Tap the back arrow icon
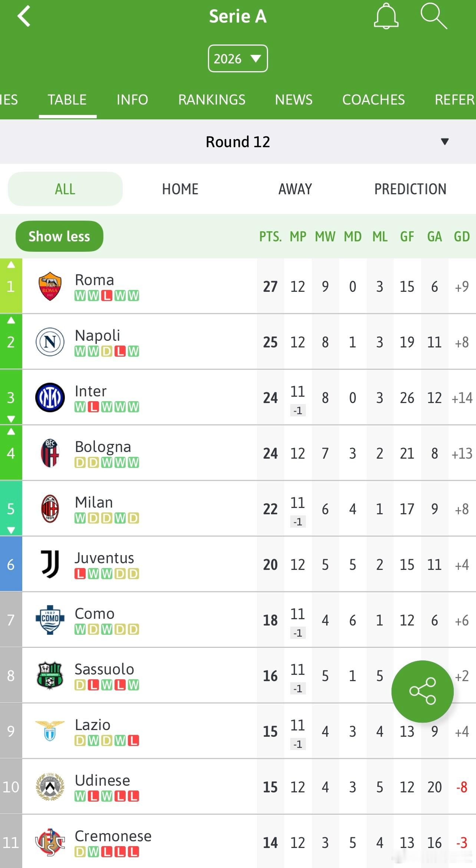The image size is (476, 868). pyautogui.click(x=24, y=17)
